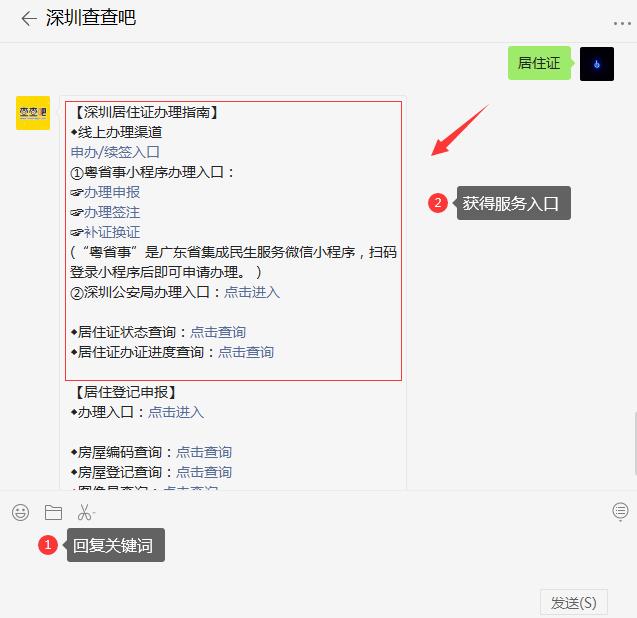Click the chat scrollbar on right edge
The image size is (637, 618).
(x=635, y=443)
